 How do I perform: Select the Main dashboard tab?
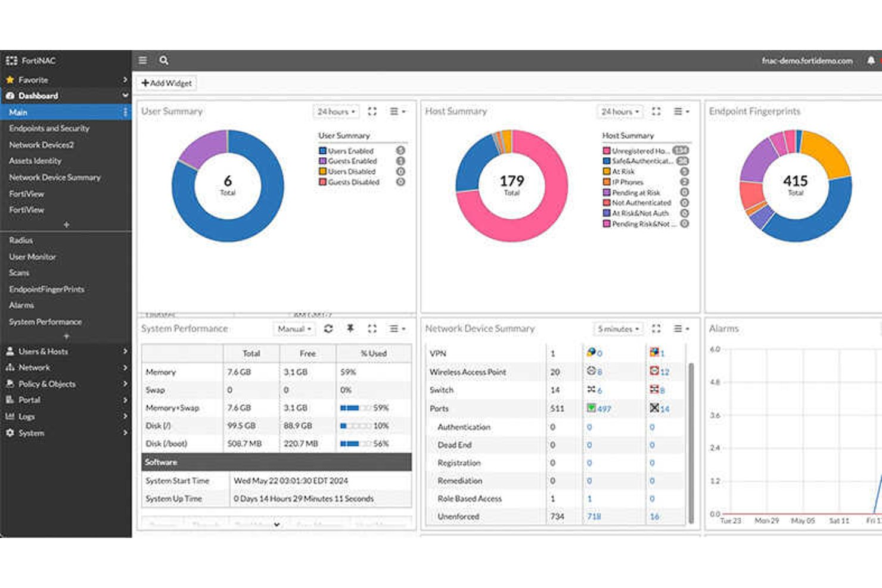[66, 112]
